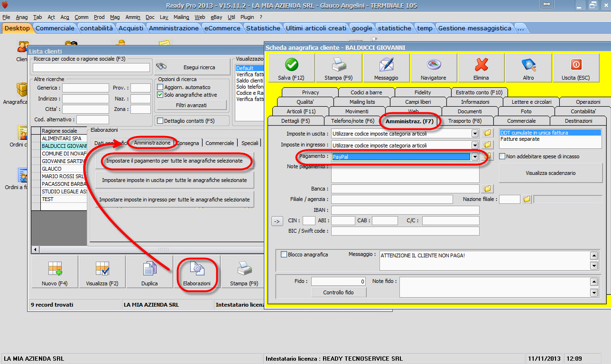Screen dimensions: 611x364
Task: Open the Altro magnifier options
Action: (x=528, y=68)
